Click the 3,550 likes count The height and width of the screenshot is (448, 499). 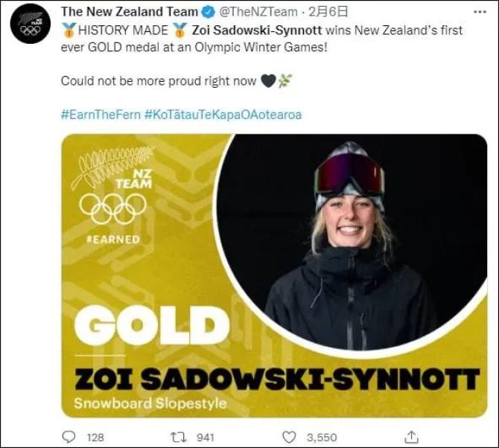coord(322,438)
